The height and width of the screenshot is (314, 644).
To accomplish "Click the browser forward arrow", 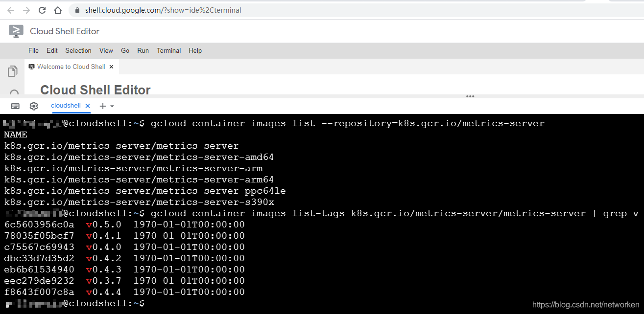I will click(26, 10).
